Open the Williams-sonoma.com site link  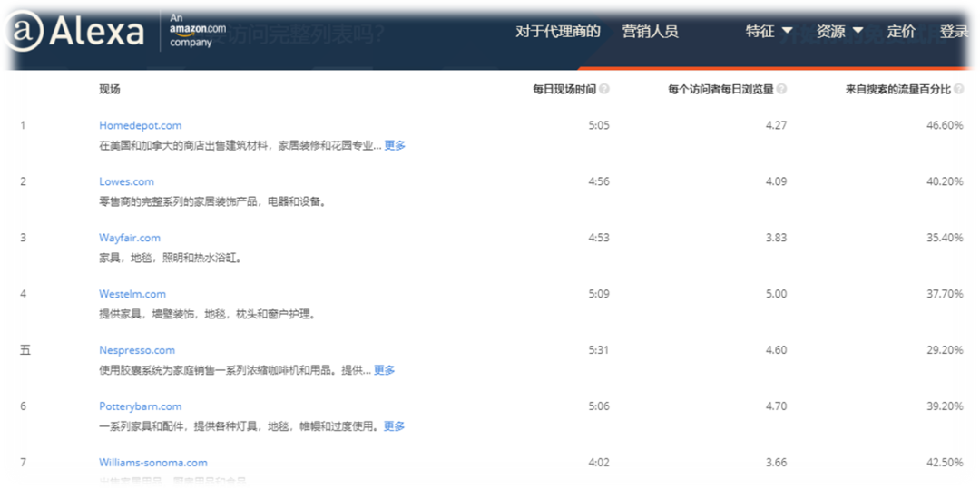point(153,463)
